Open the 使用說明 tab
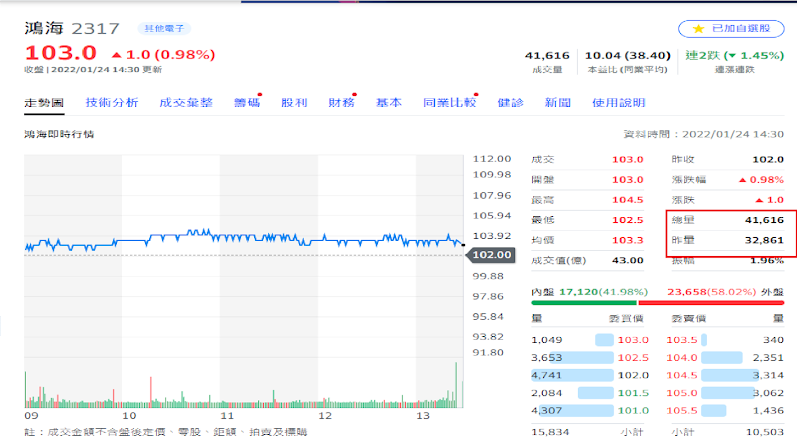Viewport: 797px width, 448px height. pos(619,103)
